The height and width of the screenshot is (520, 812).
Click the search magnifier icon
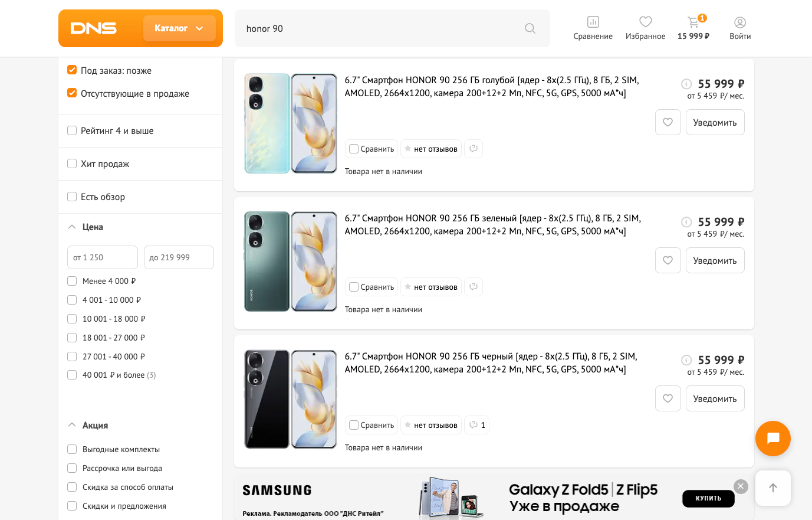point(530,28)
